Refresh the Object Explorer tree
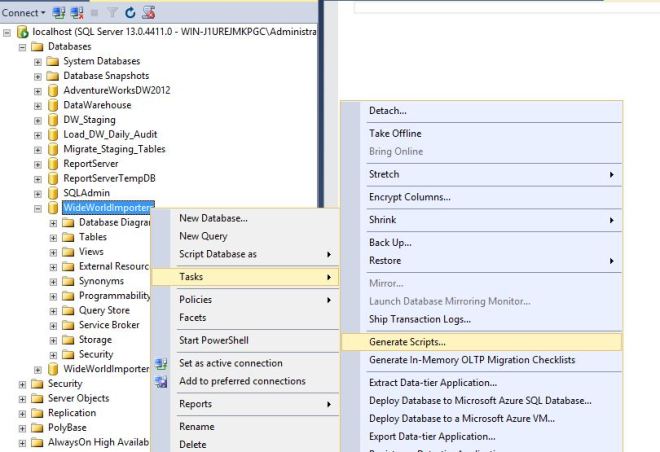Viewport: 660px width, 452px height. click(132, 12)
